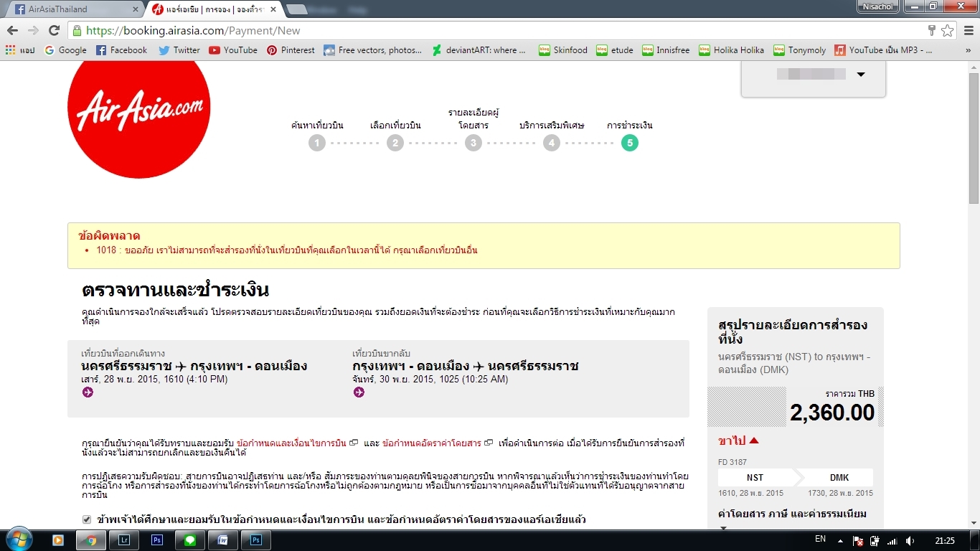Open the Windows Start menu
980x551 pixels.
[18, 540]
